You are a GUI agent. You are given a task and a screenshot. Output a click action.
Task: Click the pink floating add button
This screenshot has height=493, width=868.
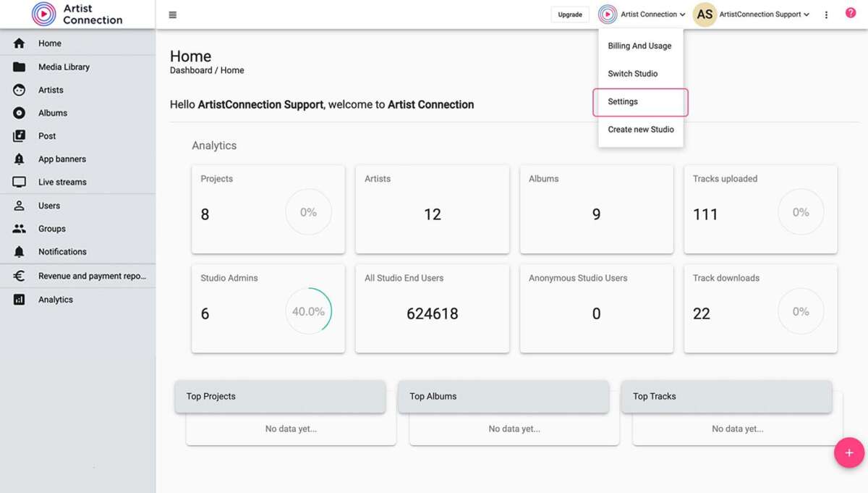coord(849,452)
